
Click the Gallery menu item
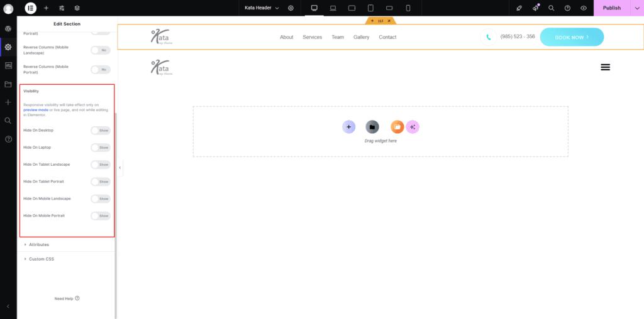(x=362, y=37)
